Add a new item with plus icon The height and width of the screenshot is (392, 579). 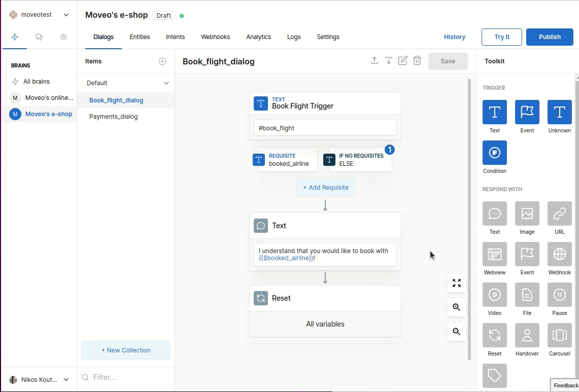pos(162,61)
